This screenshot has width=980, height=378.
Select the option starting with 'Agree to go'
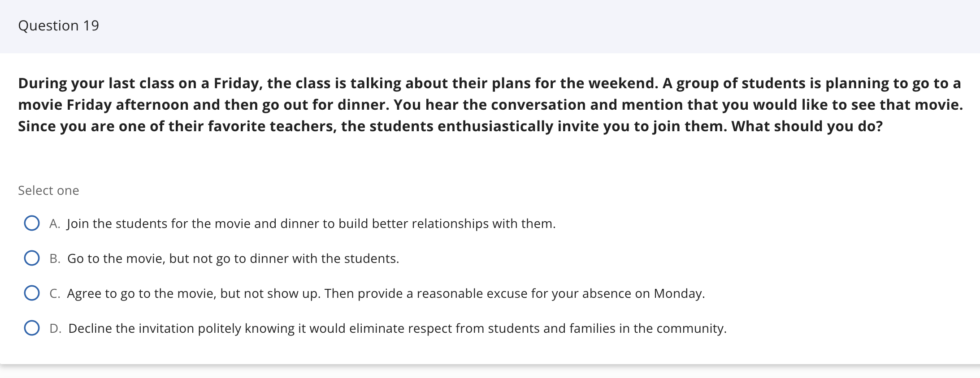point(386,293)
